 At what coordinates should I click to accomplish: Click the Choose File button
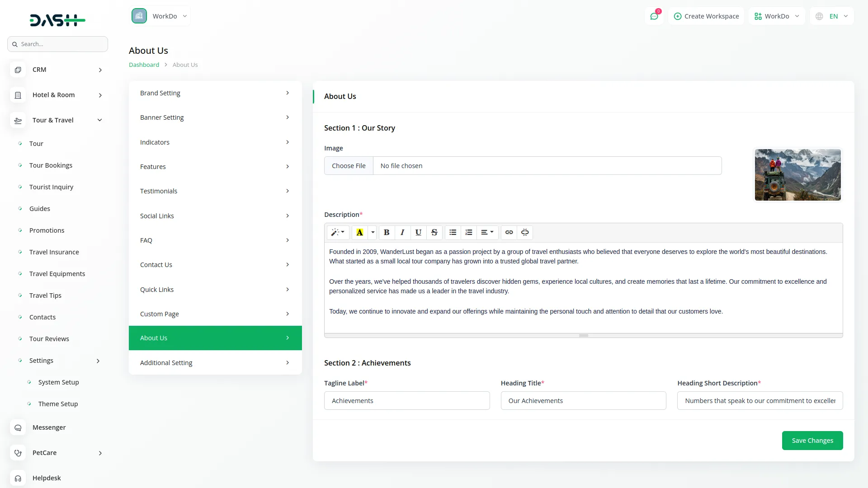pos(349,166)
